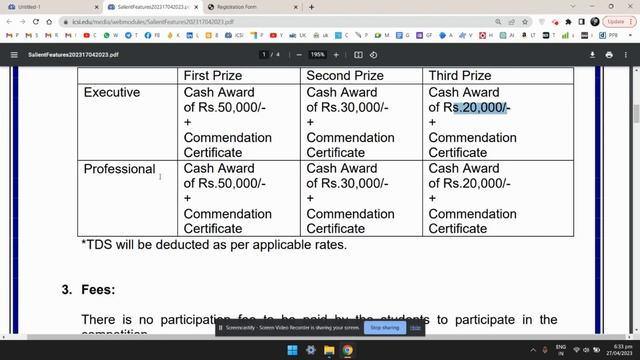
Task: Open the PDF viewer sidebar menu icon
Action: pyautogui.click(x=14, y=55)
